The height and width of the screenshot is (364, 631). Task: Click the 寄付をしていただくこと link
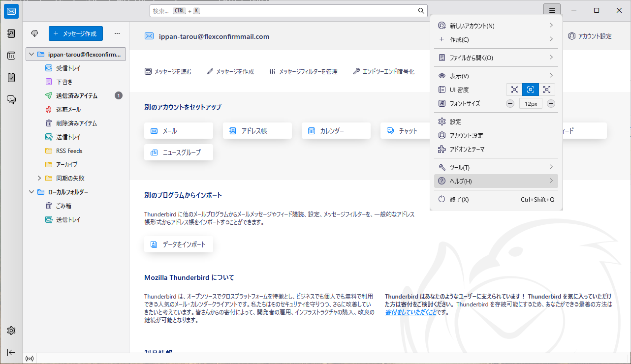(x=410, y=312)
